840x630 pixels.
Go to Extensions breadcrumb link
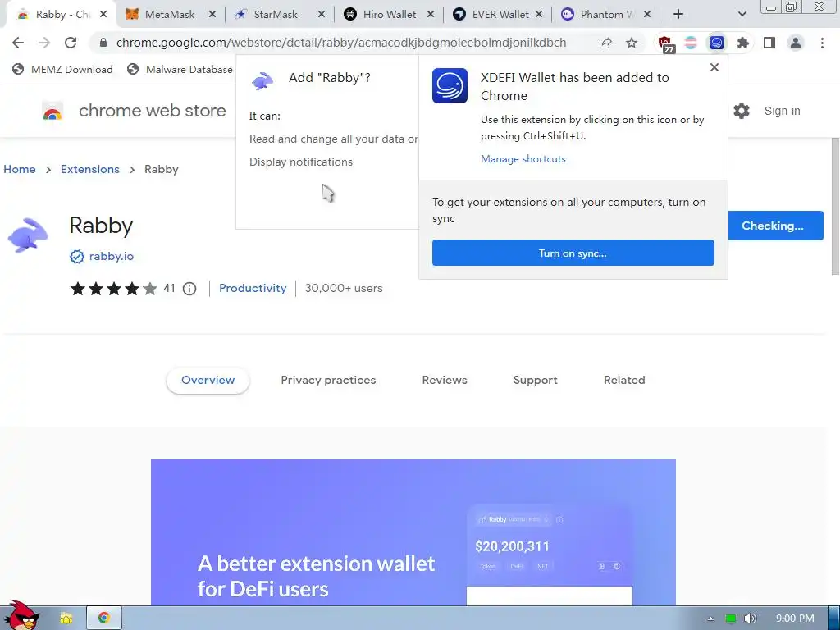(90, 169)
